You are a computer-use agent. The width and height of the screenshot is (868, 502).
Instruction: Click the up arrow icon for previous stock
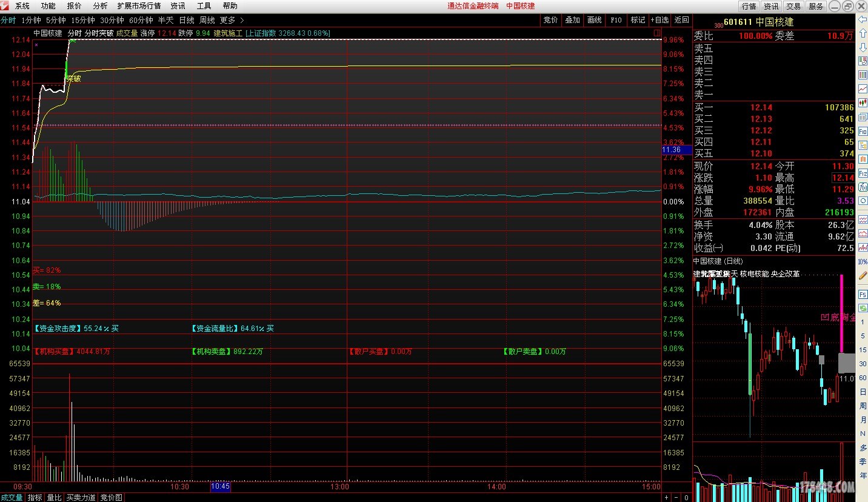click(x=863, y=33)
